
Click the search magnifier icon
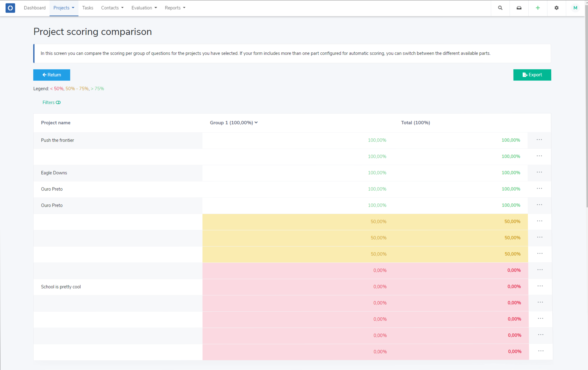[500, 8]
